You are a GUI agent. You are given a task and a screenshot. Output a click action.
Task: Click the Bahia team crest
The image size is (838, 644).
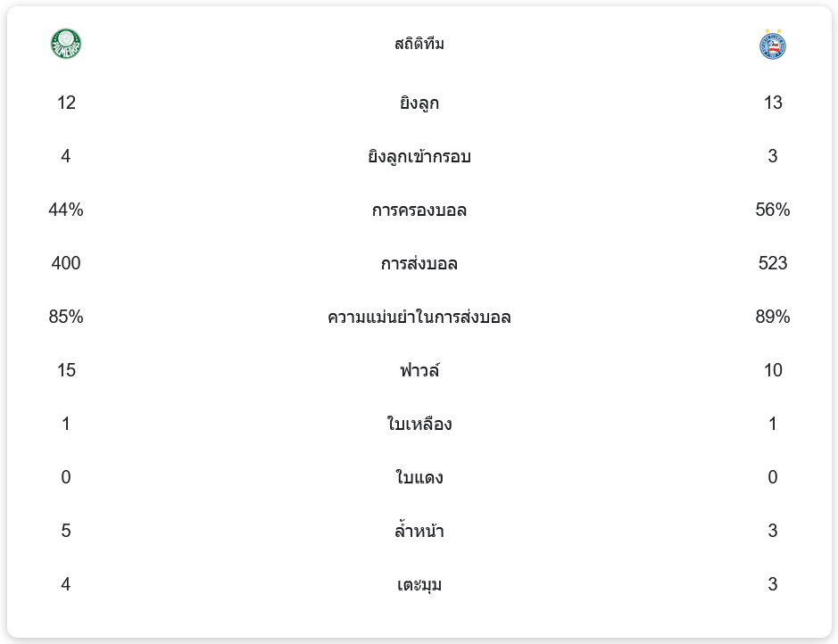(772, 44)
